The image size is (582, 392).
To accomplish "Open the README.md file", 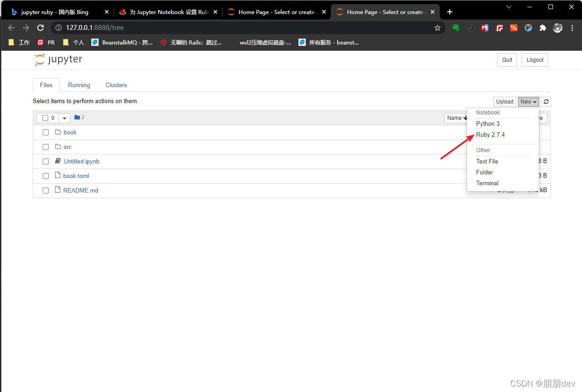I will point(81,190).
